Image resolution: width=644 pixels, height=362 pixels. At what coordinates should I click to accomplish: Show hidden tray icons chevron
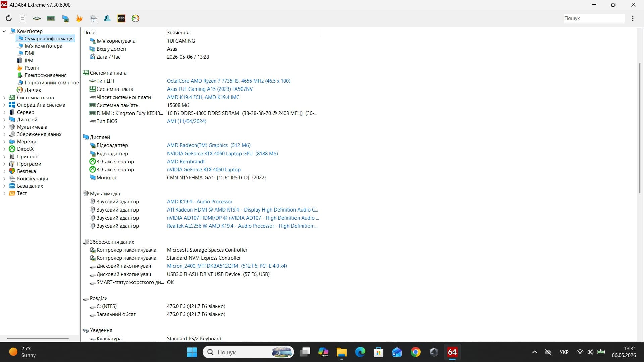(535, 352)
